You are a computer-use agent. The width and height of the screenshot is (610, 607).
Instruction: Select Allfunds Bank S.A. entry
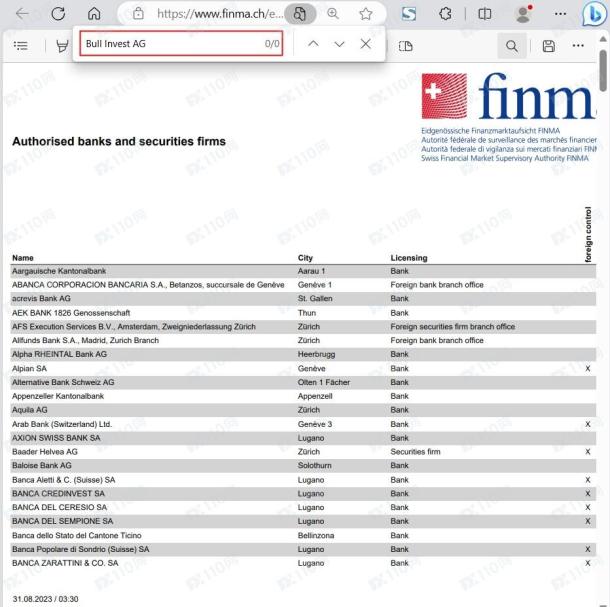click(85, 340)
